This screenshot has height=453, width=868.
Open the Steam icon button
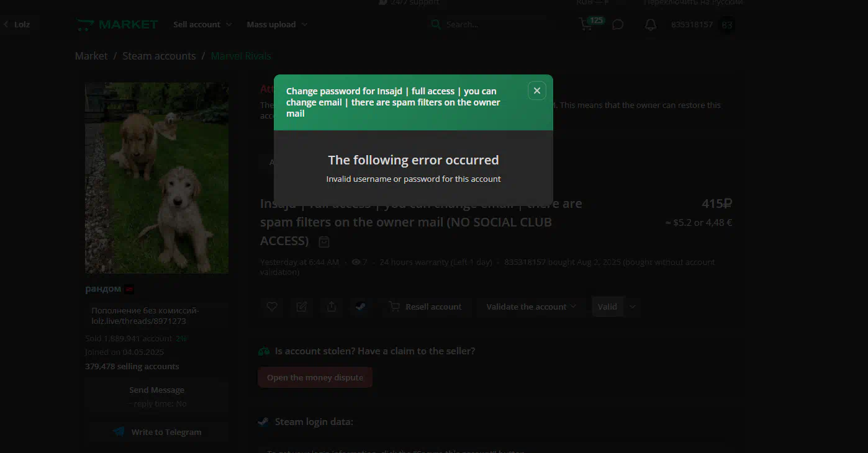pyautogui.click(x=361, y=307)
